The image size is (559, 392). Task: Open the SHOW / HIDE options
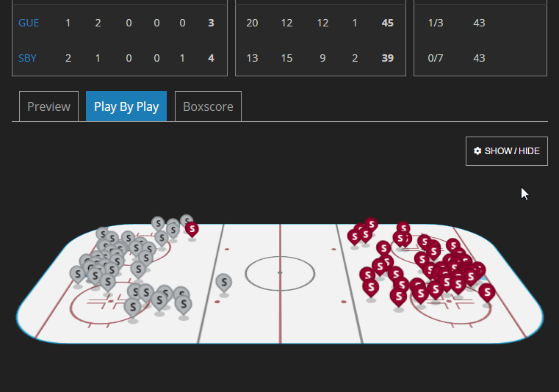point(507,151)
